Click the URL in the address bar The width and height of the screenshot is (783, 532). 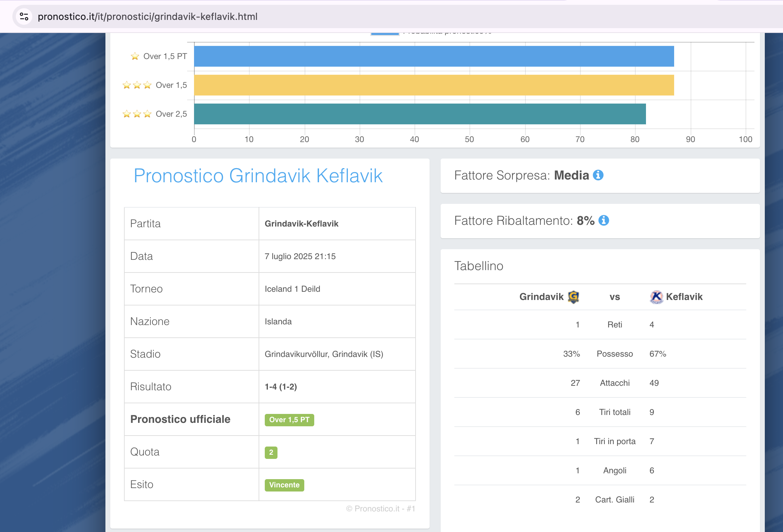(x=148, y=16)
